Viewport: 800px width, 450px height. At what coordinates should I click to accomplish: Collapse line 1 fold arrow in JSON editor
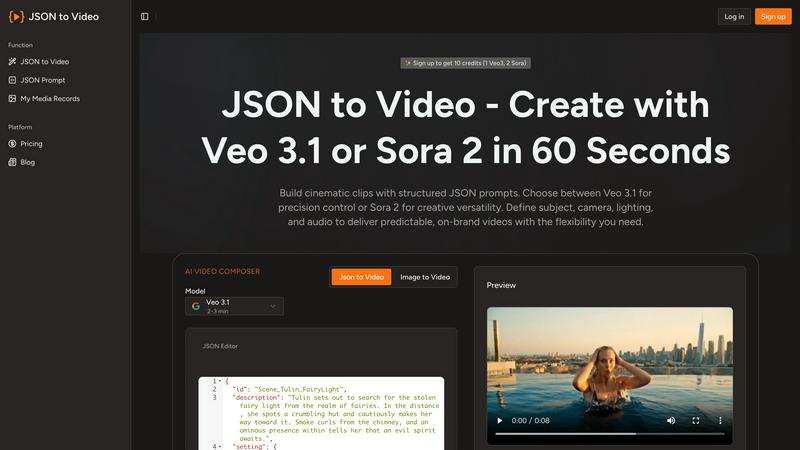click(220, 381)
